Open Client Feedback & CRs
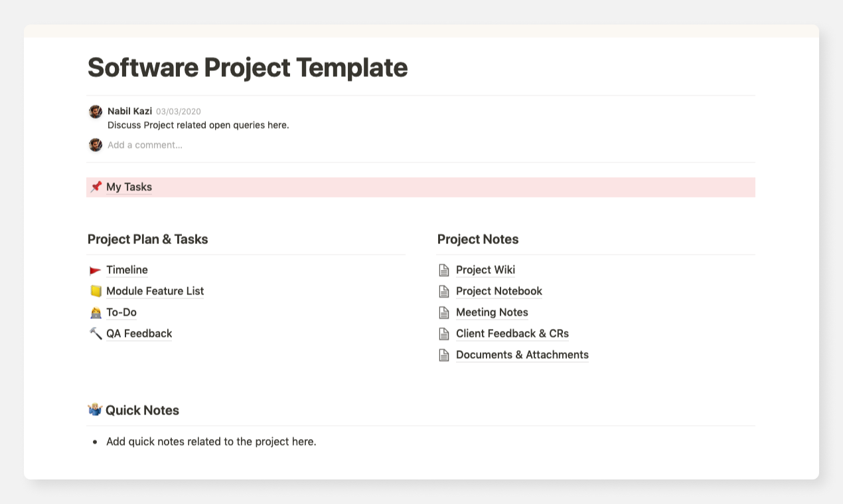This screenshot has height=504, width=843. 512,334
